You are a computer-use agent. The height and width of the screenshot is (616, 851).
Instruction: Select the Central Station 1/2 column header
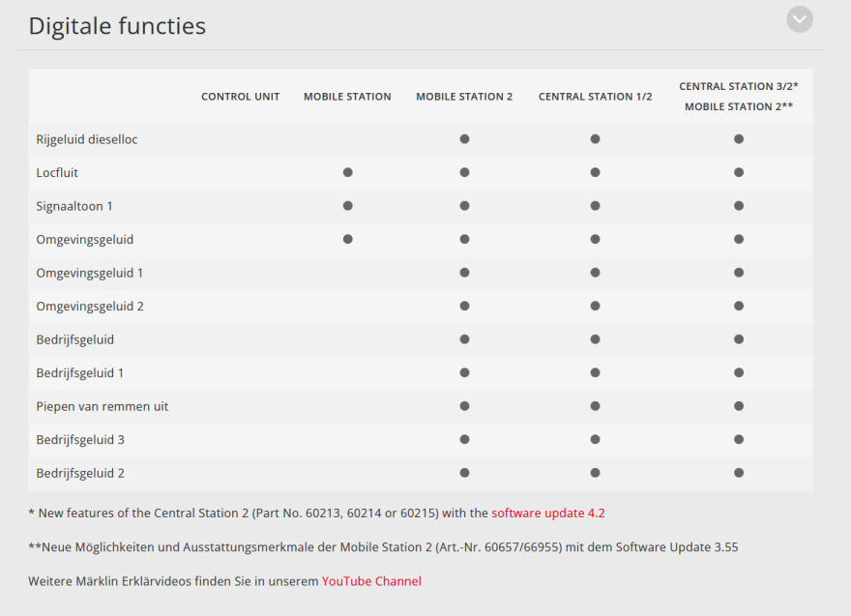[595, 97]
